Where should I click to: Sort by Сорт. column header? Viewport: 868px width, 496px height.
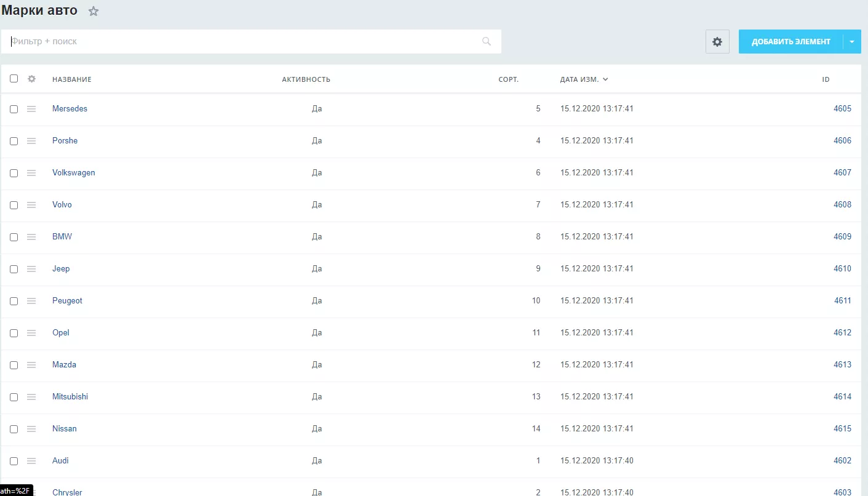click(x=509, y=79)
